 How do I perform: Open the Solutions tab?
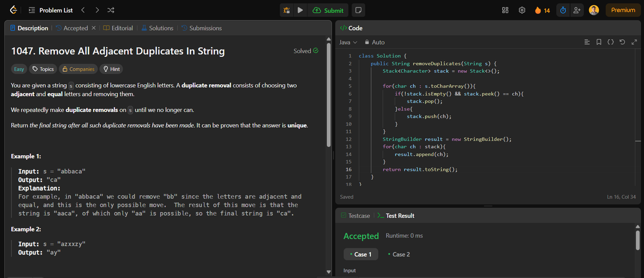[x=157, y=28]
